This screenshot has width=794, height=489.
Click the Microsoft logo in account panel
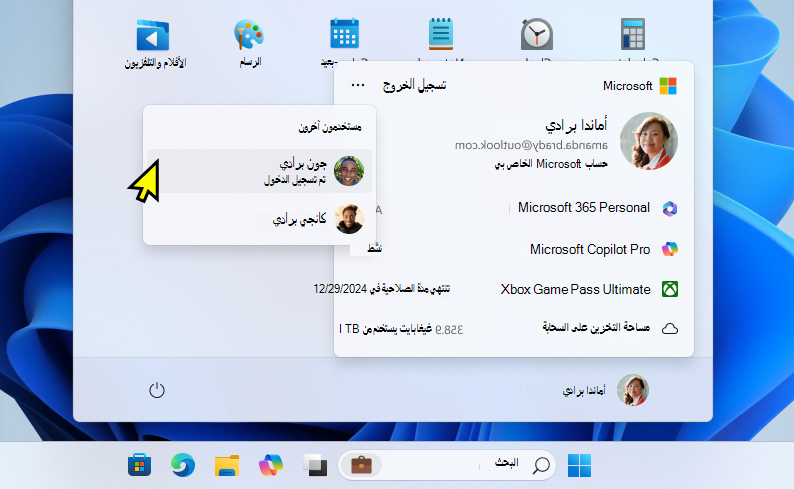(668, 86)
